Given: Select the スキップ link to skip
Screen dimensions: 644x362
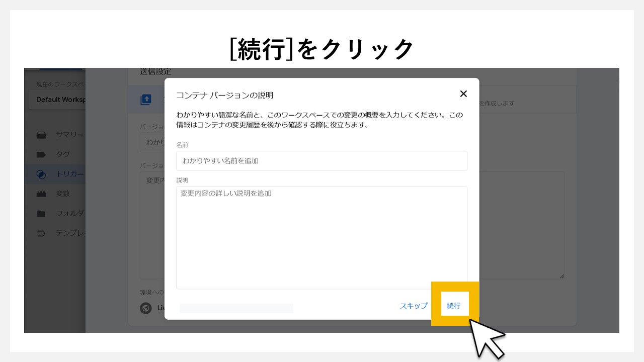Looking at the screenshot, I should coord(413,305).
